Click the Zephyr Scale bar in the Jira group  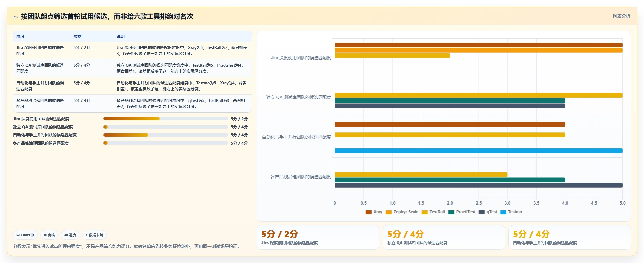(479, 50)
